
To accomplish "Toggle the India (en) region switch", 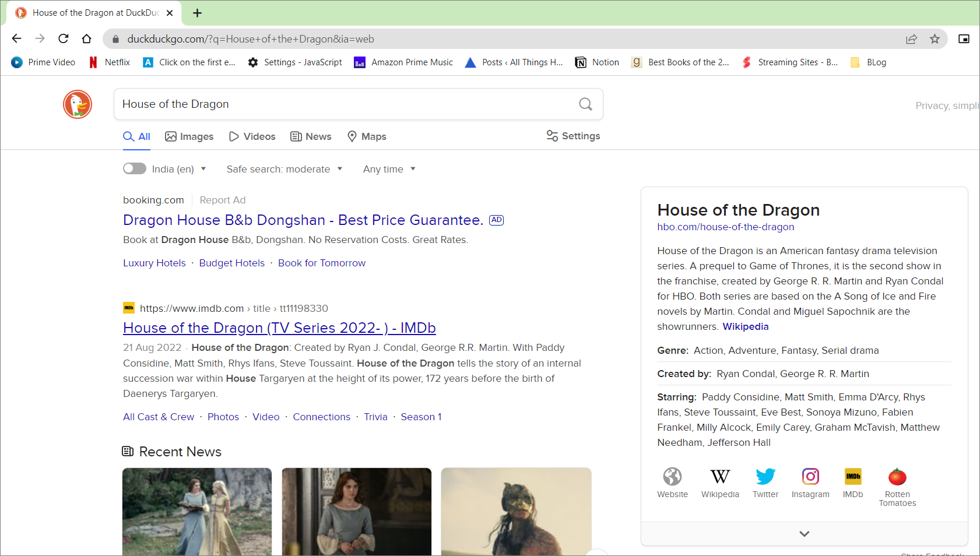I will (135, 168).
